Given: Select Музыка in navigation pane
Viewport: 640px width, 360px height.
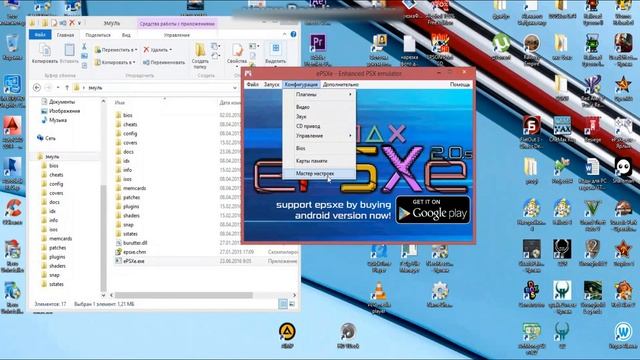Looking at the screenshot, I should point(58,120).
